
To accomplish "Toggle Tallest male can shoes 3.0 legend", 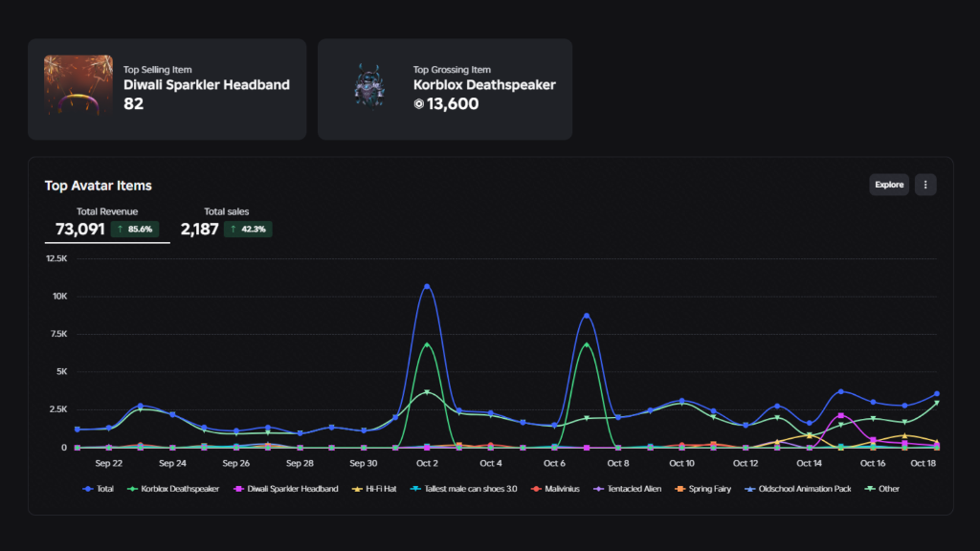I will (x=464, y=489).
